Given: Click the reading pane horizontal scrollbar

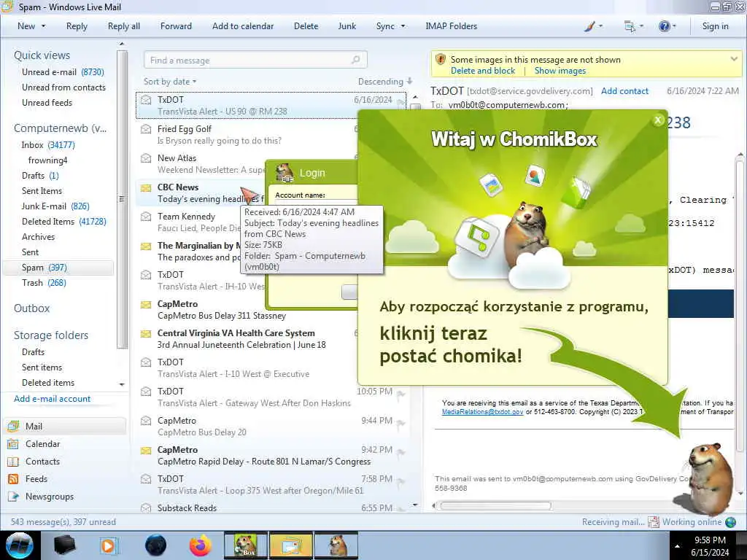Looking at the screenshot, I should 495,506.
